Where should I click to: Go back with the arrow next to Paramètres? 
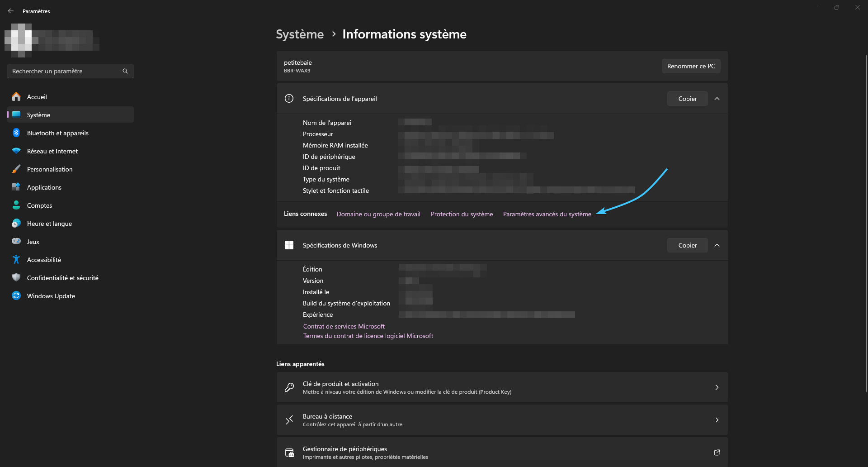(11, 11)
